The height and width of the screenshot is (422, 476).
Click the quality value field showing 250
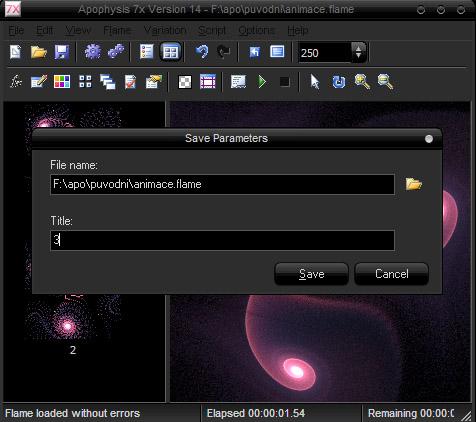[324, 53]
